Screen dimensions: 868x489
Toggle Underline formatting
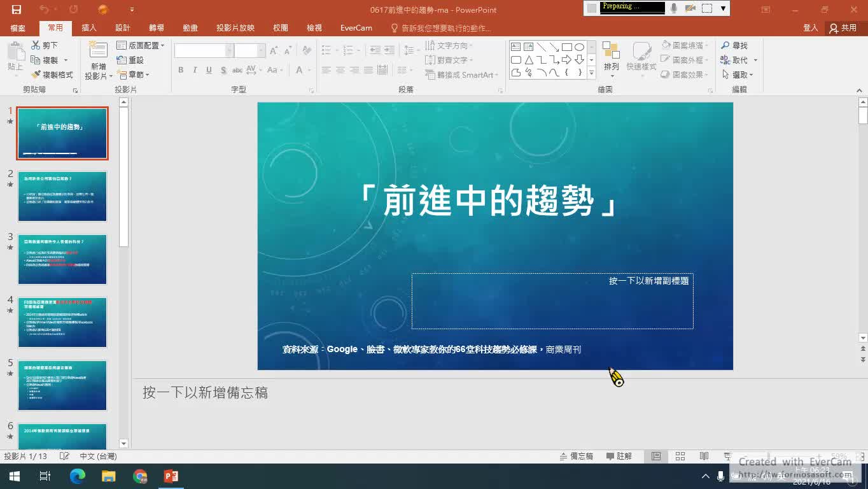[209, 70]
